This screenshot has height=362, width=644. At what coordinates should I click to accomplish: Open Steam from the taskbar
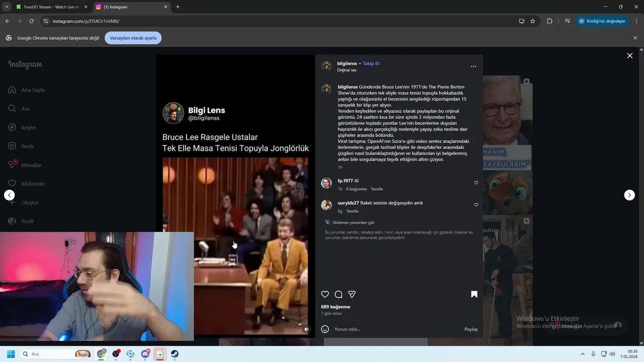[x=175, y=354]
